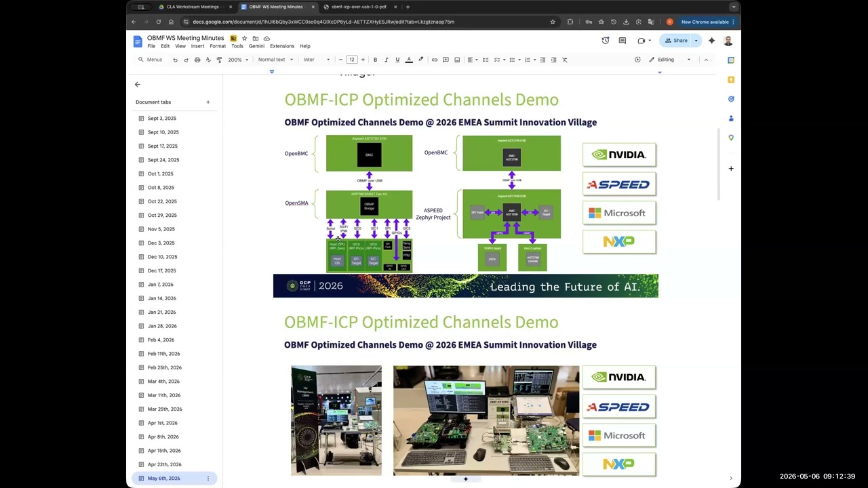The width and height of the screenshot is (868, 488).
Task: Open a new browser tab
Action: [x=408, y=7]
